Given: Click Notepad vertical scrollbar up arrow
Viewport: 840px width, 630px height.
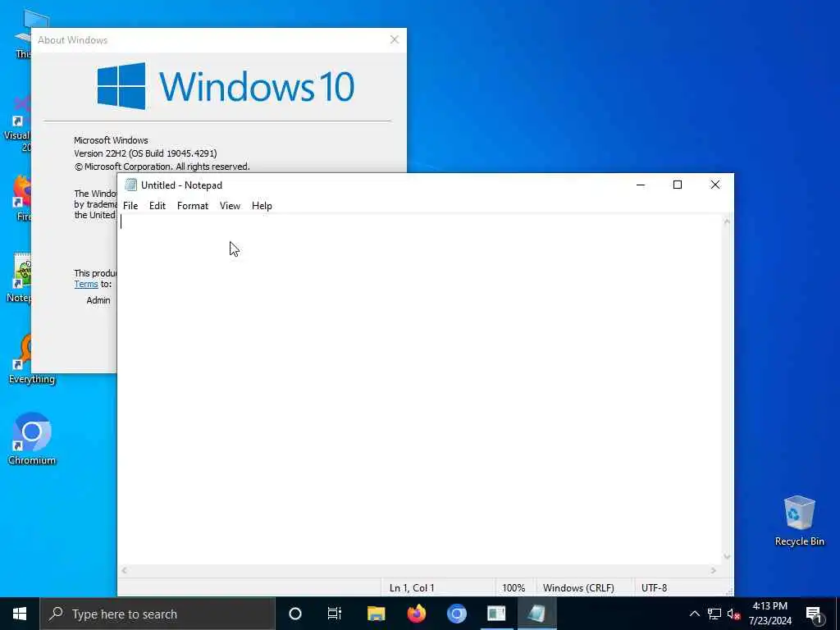Looking at the screenshot, I should 727,221.
